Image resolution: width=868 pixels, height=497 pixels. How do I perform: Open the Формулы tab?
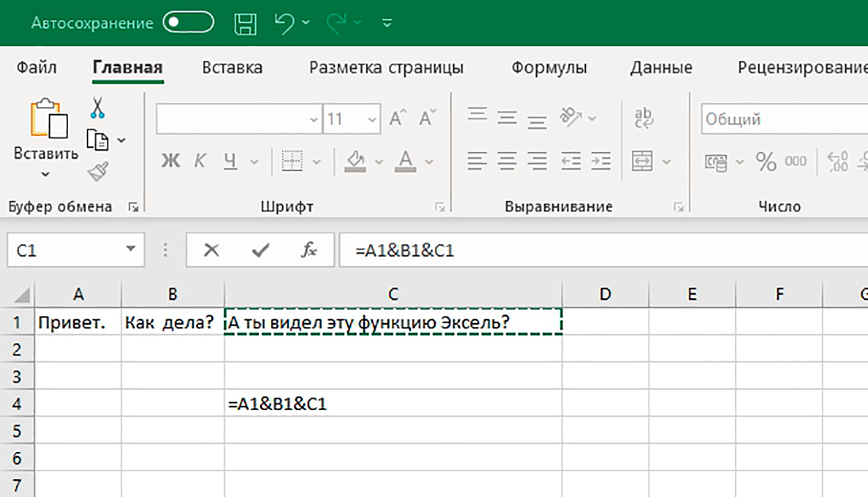[549, 67]
